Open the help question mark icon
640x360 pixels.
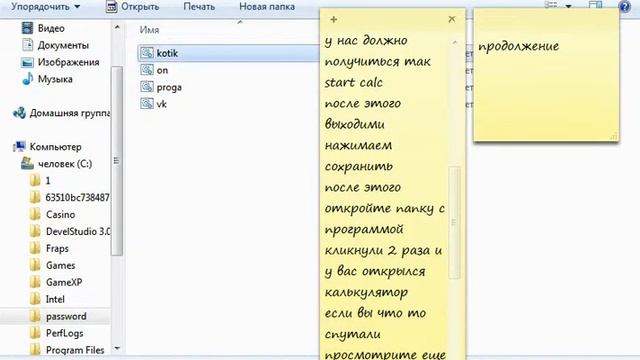[x=624, y=6]
